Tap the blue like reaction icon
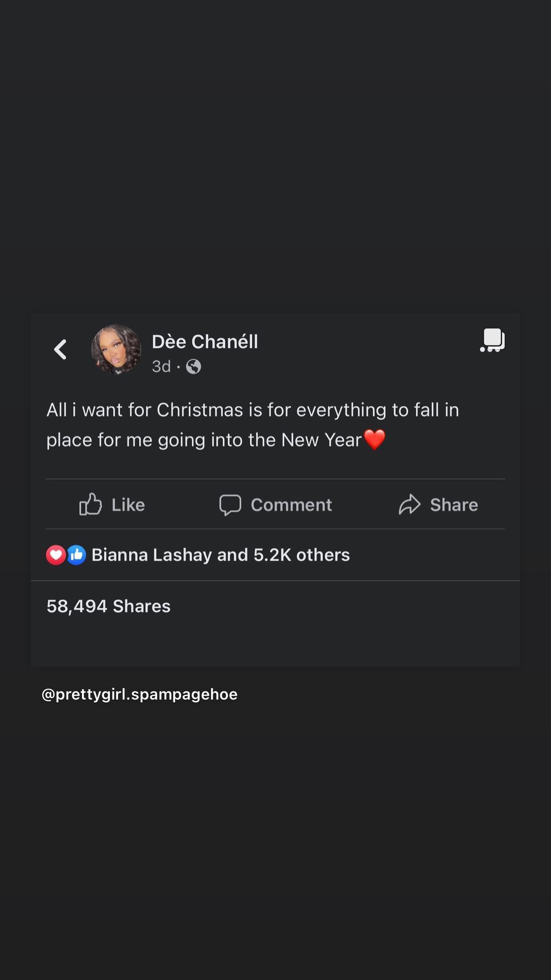Screen dimensions: 551x980 click(76, 555)
